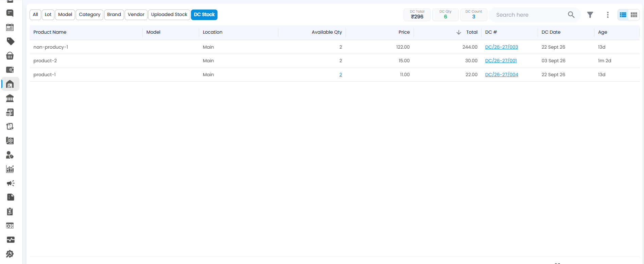Select the Lot tab

pyautogui.click(x=48, y=15)
